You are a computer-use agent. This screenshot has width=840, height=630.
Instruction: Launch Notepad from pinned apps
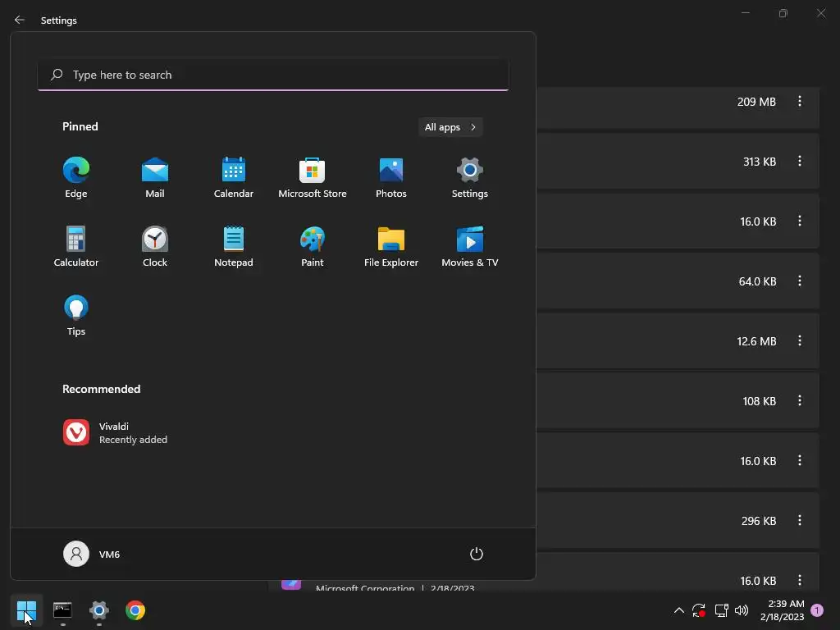click(234, 247)
